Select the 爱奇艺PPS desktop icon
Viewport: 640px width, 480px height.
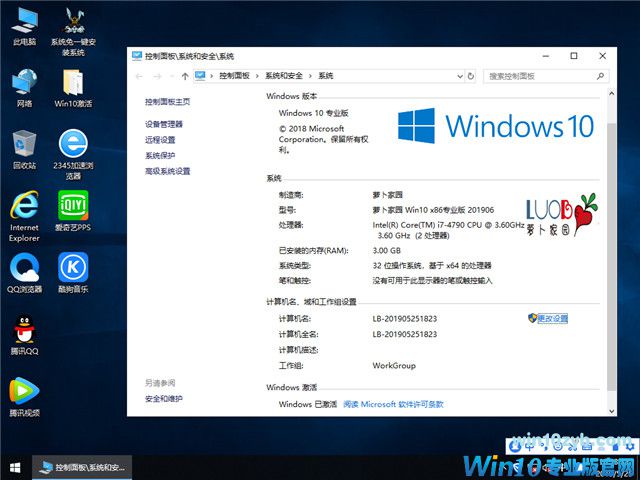(73, 211)
